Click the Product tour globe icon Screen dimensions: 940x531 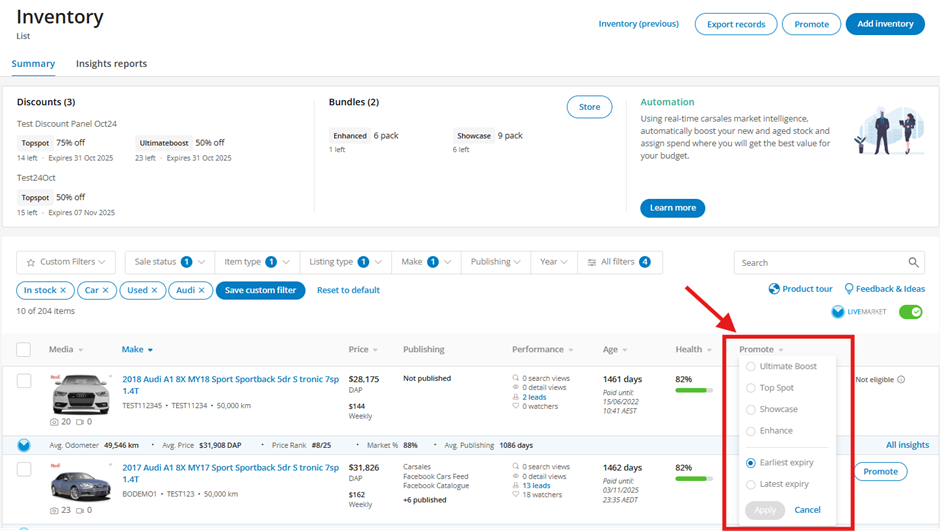tap(774, 289)
